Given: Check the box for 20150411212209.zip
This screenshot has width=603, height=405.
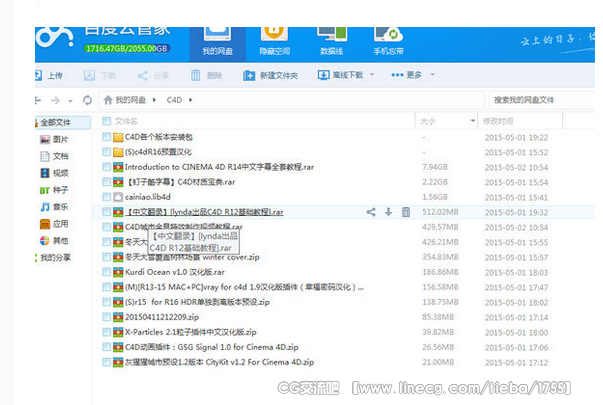Looking at the screenshot, I should click(x=107, y=317).
